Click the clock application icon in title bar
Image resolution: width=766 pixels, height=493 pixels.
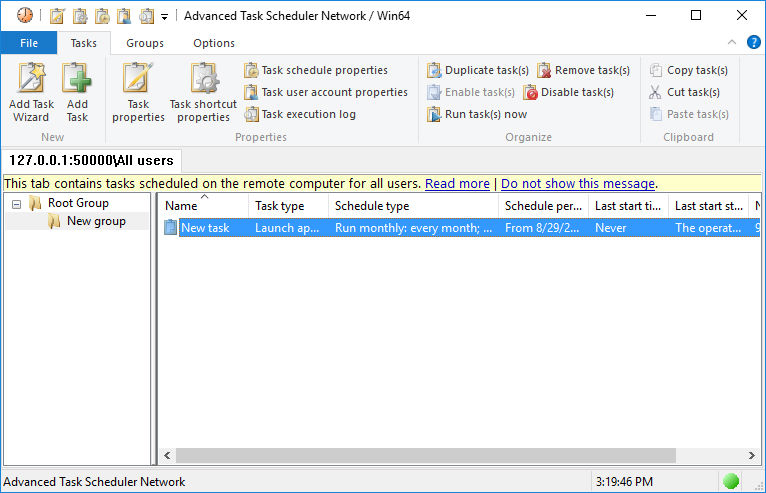pos(24,16)
